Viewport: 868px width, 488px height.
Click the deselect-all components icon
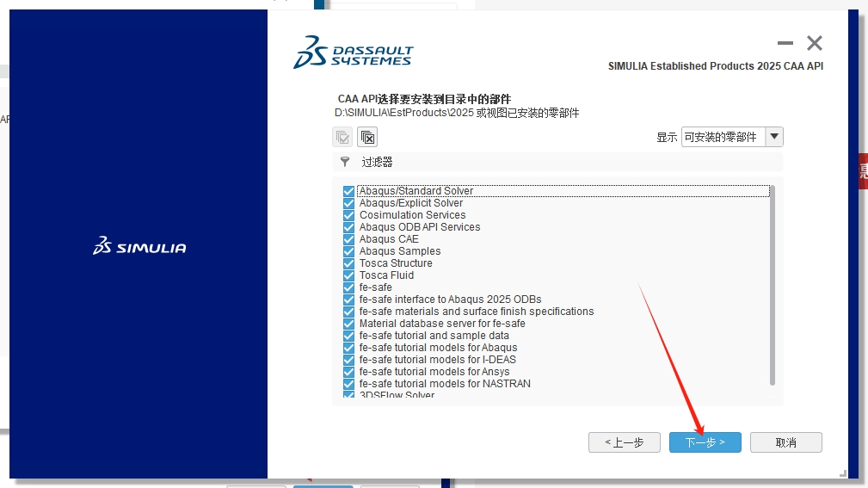(367, 137)
